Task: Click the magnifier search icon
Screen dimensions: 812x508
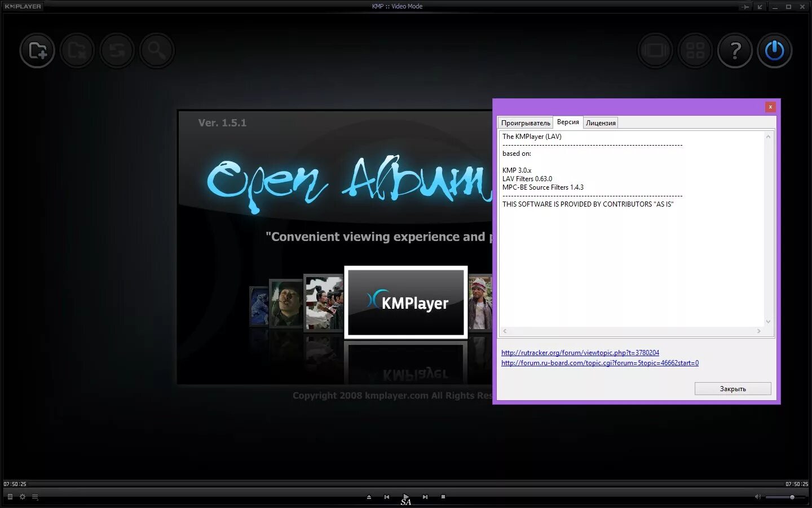Action: click(x=157, y=51)
